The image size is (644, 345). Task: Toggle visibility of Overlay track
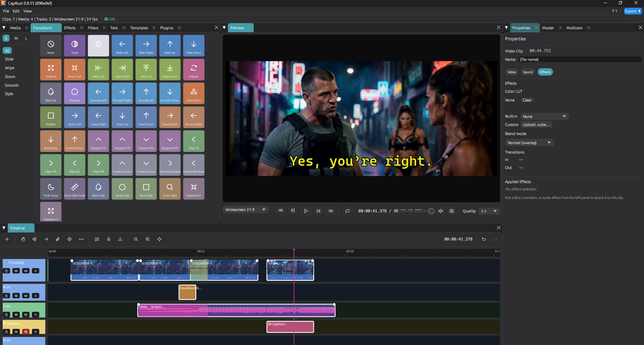(x=16, y=271)
